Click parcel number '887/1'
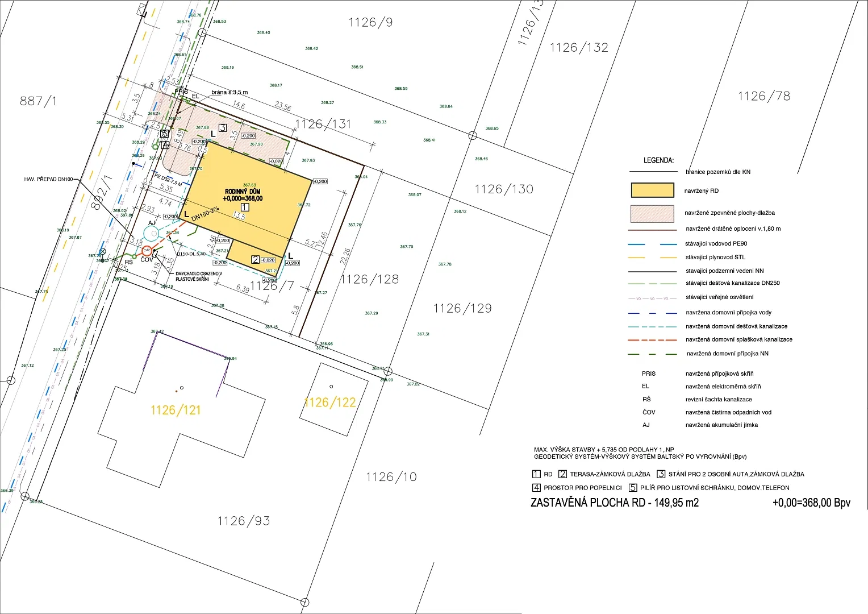The image size is (868, 614). pos(39,101)
